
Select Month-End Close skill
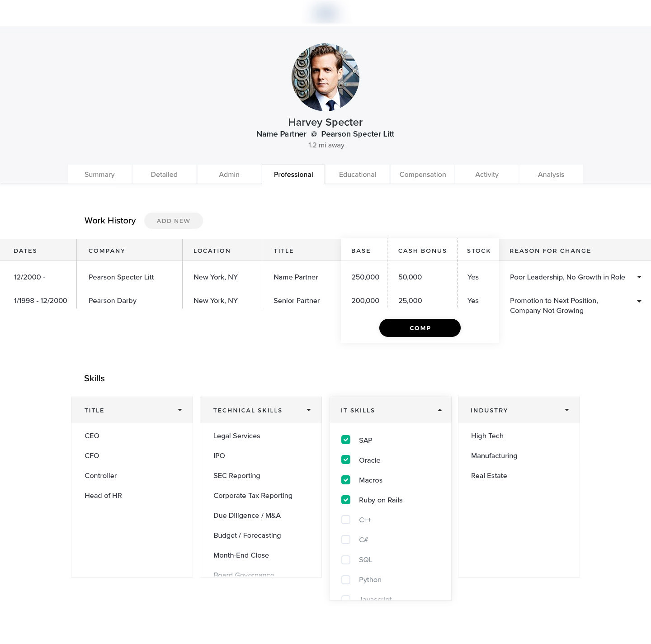[241, 555]
